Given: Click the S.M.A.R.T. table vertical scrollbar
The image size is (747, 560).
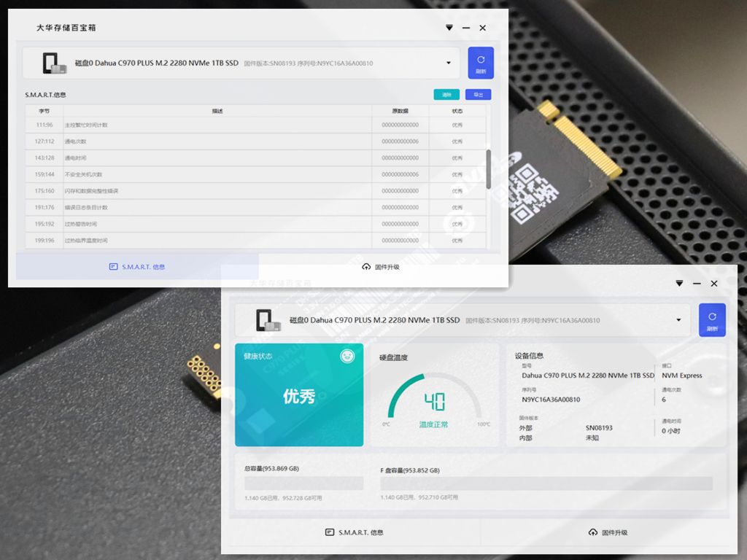Looking at the screenshot, I should 488,169.
